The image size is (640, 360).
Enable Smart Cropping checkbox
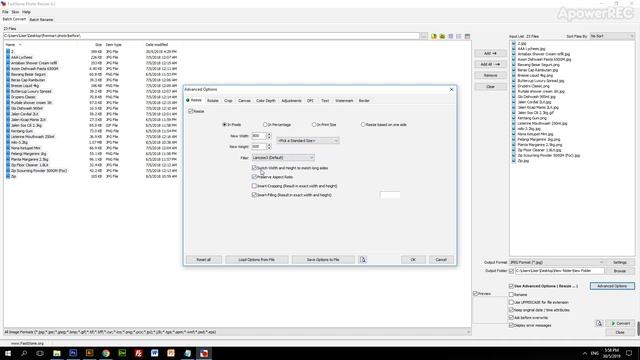[254, 186]
